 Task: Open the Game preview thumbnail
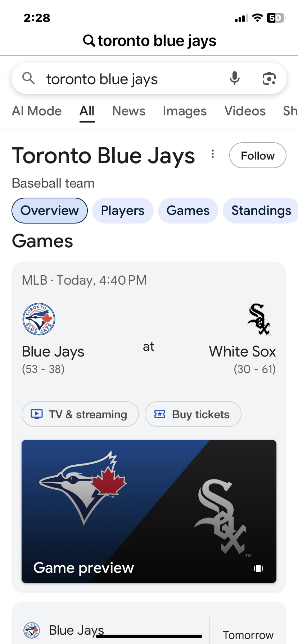point(149,511)
